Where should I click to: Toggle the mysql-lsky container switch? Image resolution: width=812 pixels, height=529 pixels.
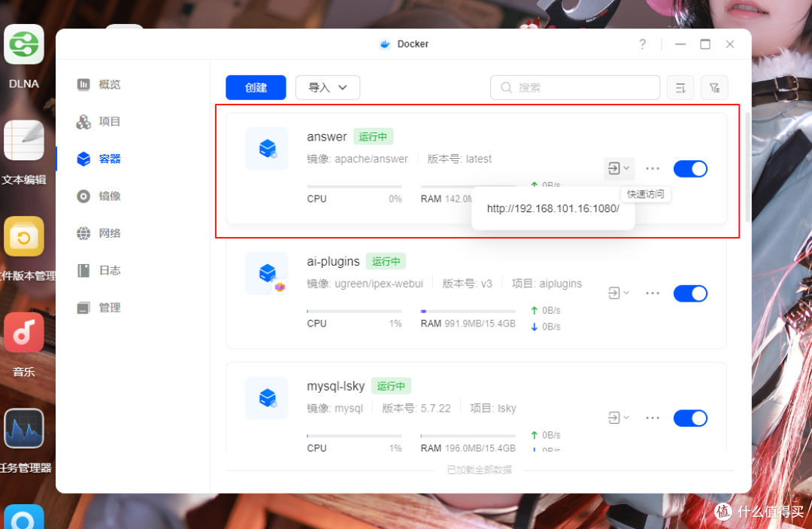(x=690, y=418)
